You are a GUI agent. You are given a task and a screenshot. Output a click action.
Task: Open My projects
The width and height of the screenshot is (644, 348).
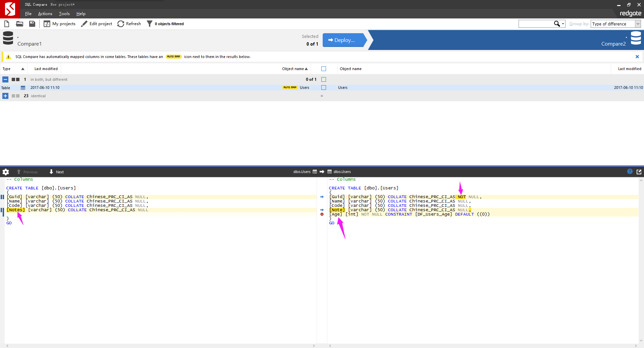60,24
